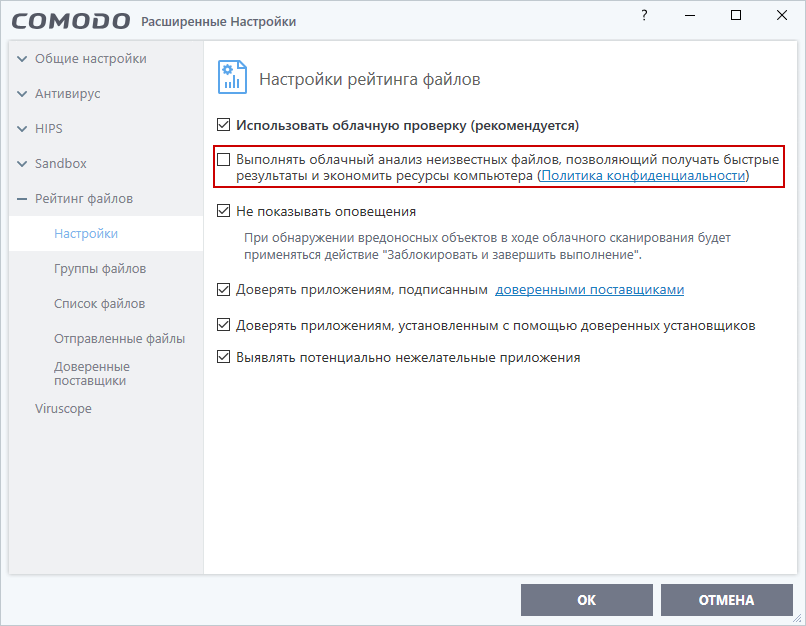
Task: Open help via the question mark icon
Action: (644, 15)
